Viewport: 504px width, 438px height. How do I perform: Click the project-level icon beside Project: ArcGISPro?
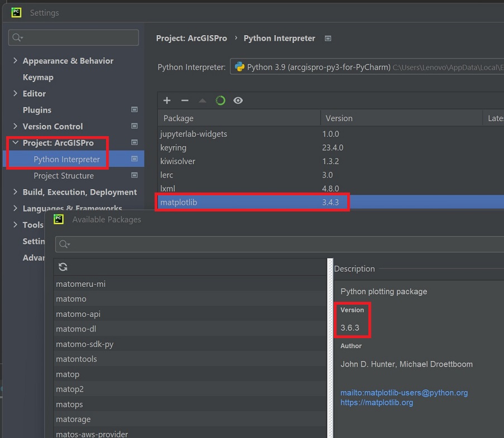click(135, 142)
